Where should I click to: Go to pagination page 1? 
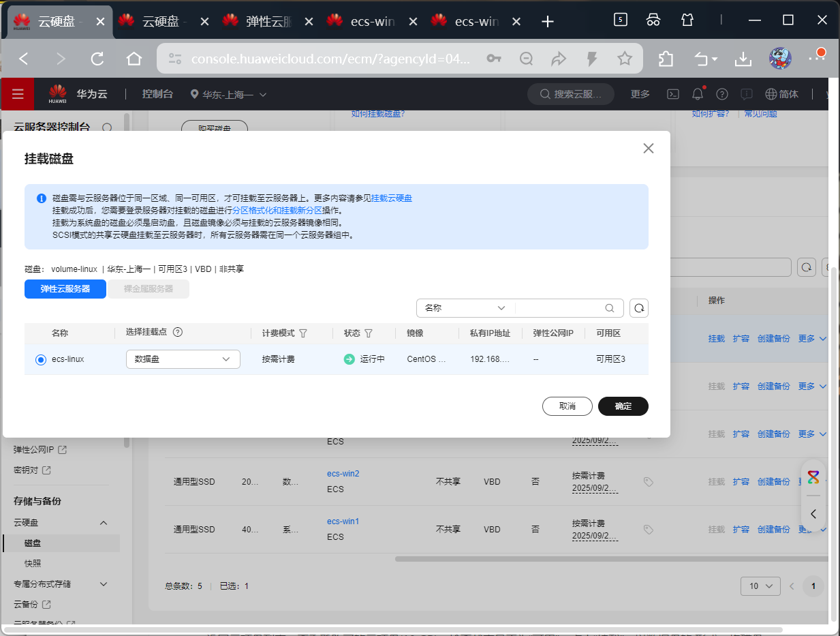pos(813,586)
